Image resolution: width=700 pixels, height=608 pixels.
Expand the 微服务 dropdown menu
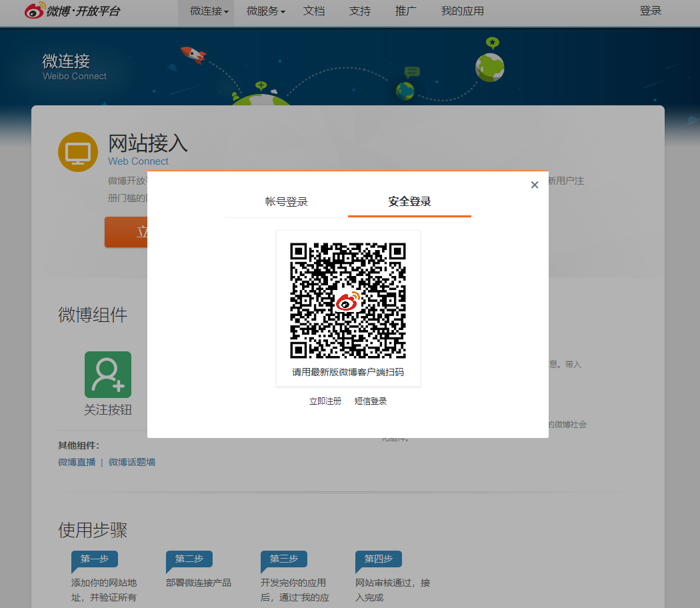(x=265, y=11)
